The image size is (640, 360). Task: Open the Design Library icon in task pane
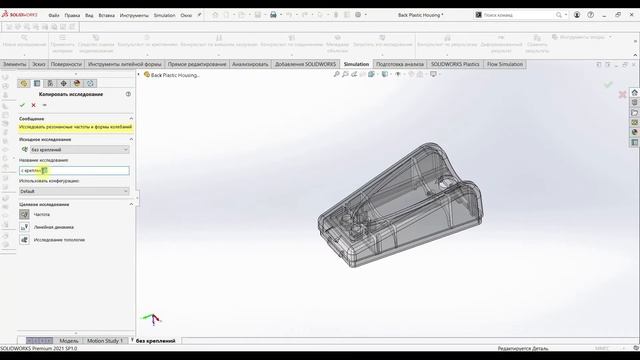coord(634,103)
